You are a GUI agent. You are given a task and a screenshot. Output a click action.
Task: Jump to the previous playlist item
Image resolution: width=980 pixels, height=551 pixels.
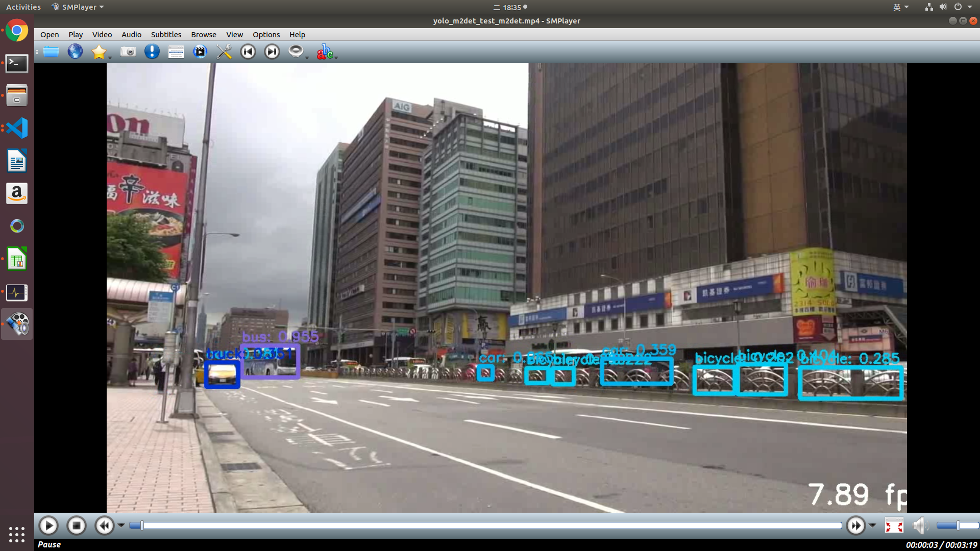click(x=248, y=52)
